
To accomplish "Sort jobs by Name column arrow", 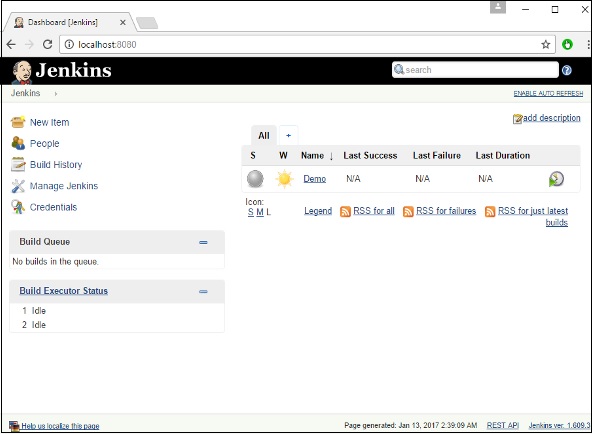I will click(331, 156).
